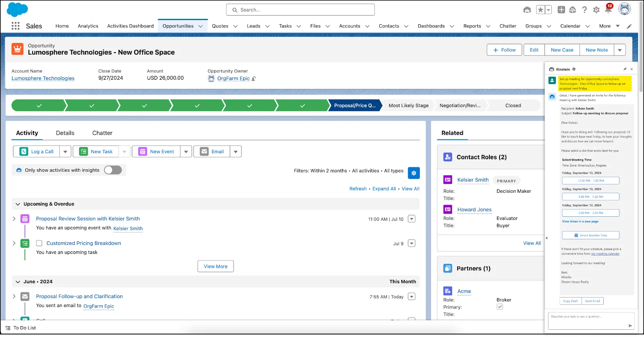Click the Expand All link
Screen dimensions: 644x337
(x=384, y=189)
